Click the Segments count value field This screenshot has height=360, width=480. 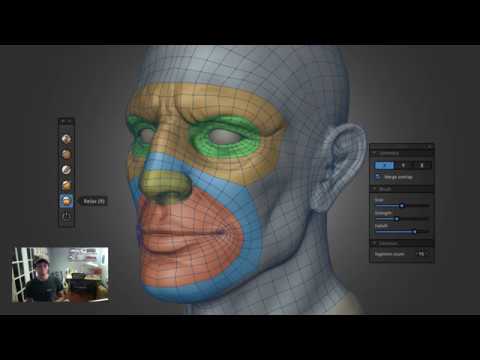[x=421, y=254]
